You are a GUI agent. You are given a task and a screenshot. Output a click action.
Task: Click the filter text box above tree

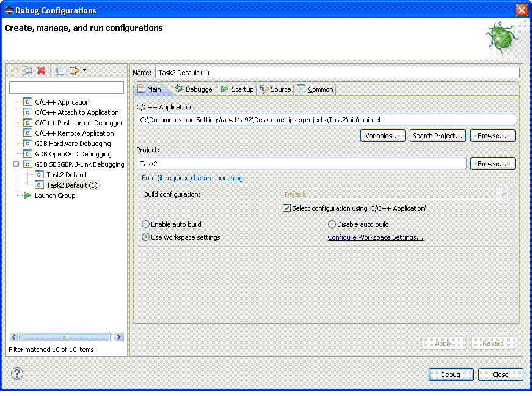click(x=67, y=87)
